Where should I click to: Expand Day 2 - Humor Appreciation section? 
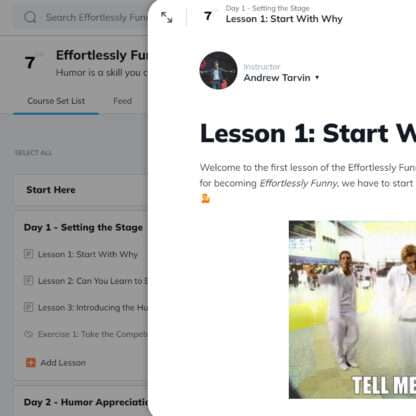86,402
